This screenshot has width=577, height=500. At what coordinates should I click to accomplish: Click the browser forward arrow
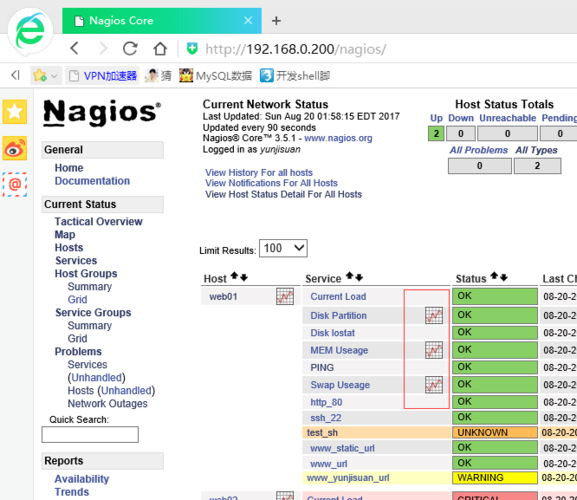[103, 48]
